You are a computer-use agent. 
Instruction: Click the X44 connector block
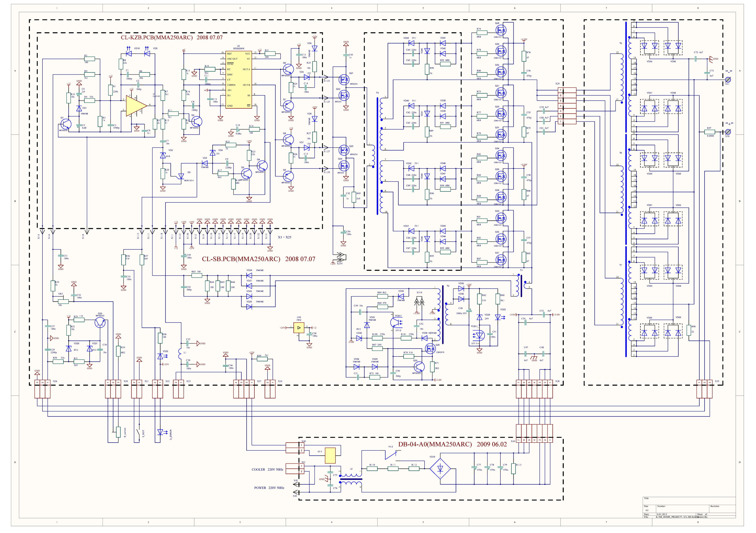click(534, 434)
